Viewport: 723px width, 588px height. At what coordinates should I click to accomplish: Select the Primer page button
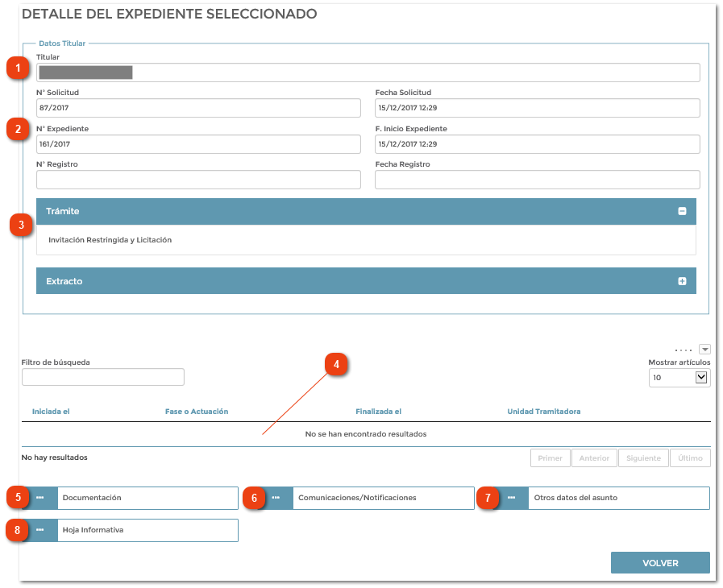pos(550,458)
